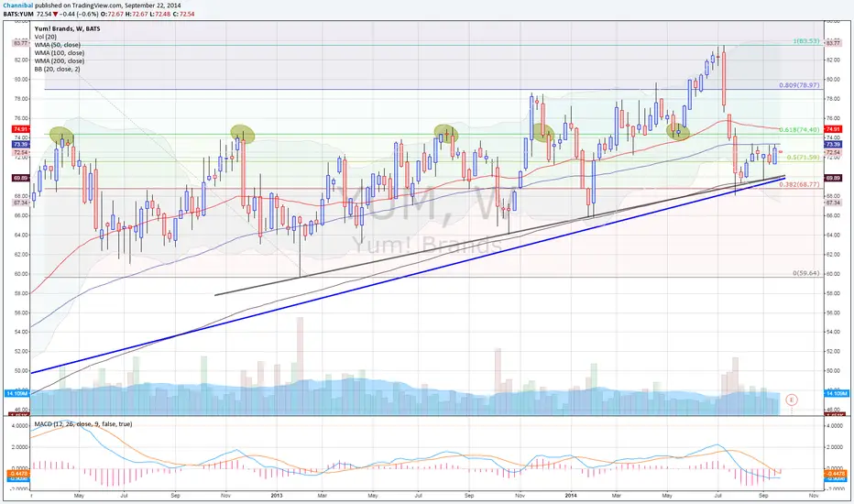Screen dimensions: 854x504
Task: Click the 2014 label on the date axis
Action: coord(571,496)
